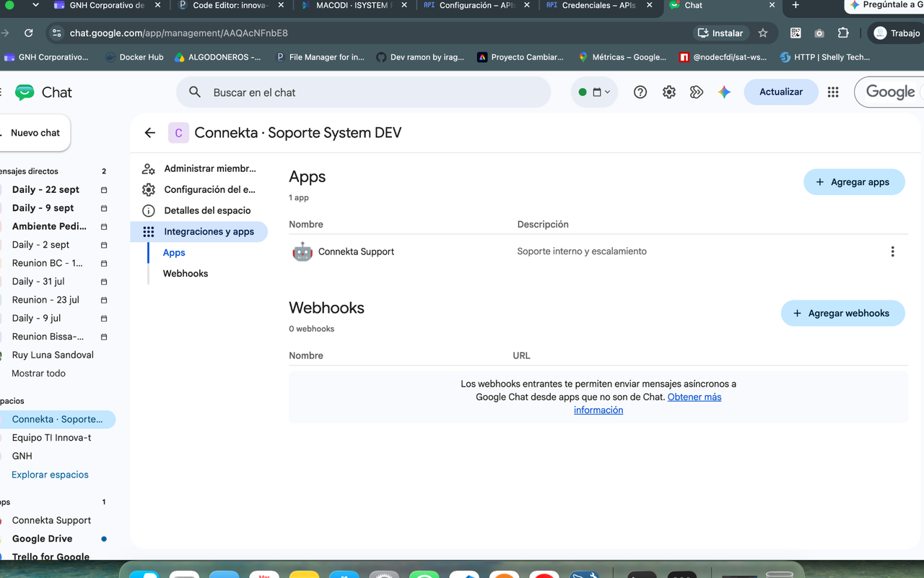Screen dimensions: 924x578
Task: Switch to Credenciales APIs browser tab
Action: (x=598, y=5)
